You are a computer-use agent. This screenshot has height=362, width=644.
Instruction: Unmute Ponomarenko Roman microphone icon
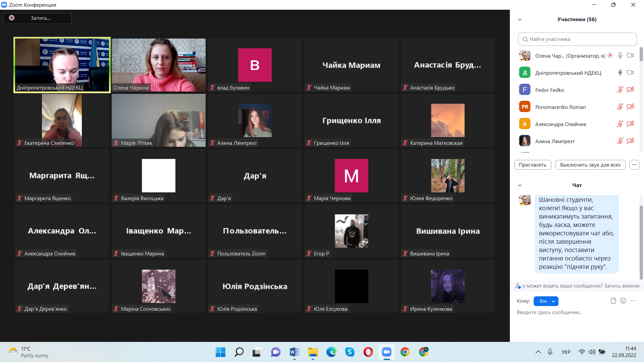click(620, 107)
